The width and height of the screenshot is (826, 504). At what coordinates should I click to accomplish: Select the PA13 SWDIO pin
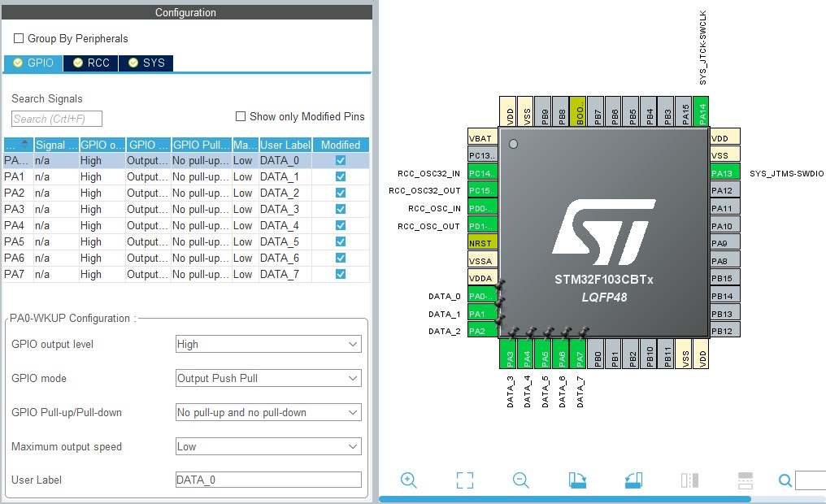click(725, 172)
